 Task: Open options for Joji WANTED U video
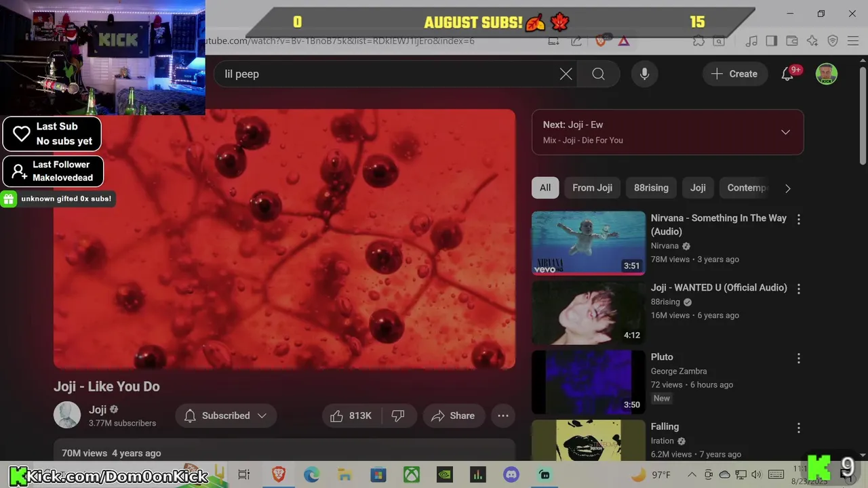click(798, 289)
